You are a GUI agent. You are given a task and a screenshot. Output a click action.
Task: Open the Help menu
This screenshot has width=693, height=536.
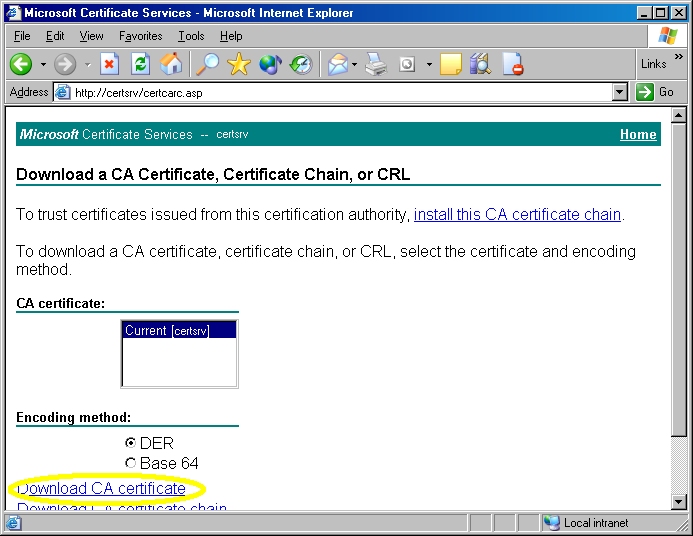point(231,36)
